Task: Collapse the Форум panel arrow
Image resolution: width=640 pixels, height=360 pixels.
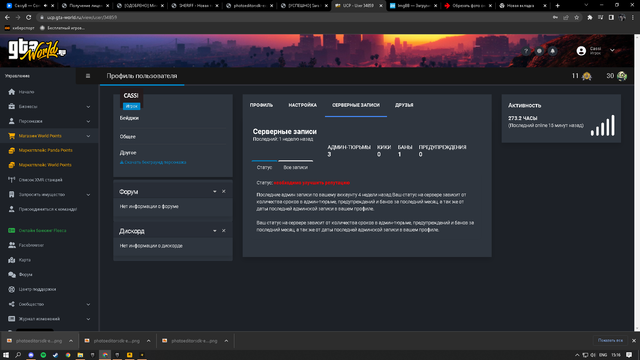Action: (x=215, y=191)
